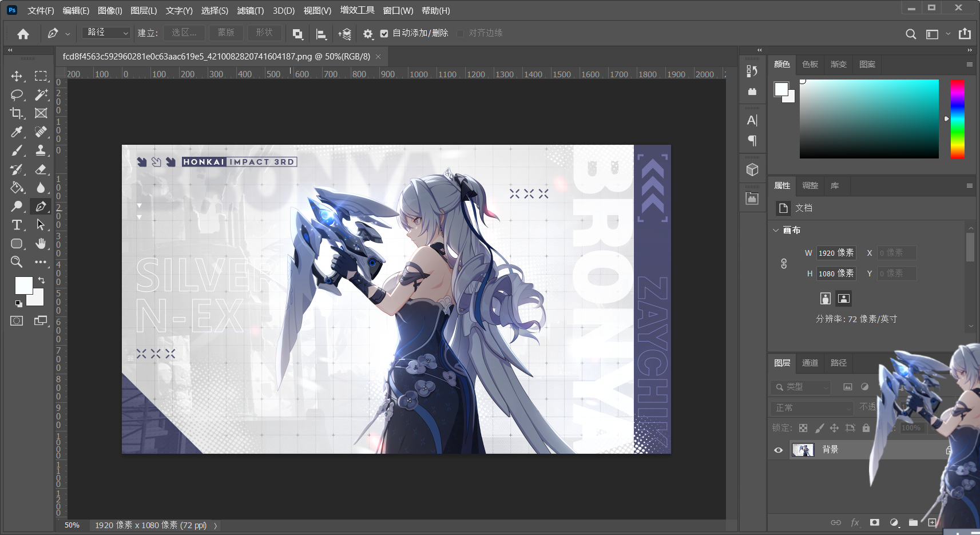This screenshot has height=535, width=980.
Task: Click the 形状 button
Action: (264, 33)
